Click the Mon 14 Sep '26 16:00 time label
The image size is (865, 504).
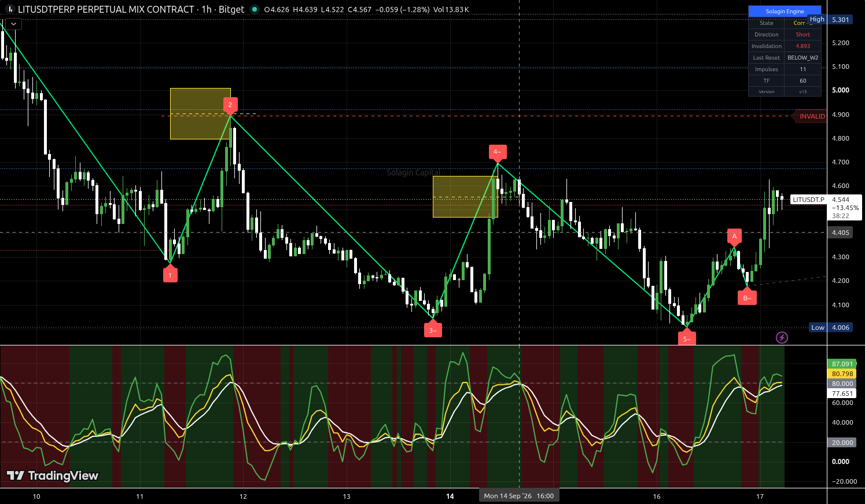point(519,496)
